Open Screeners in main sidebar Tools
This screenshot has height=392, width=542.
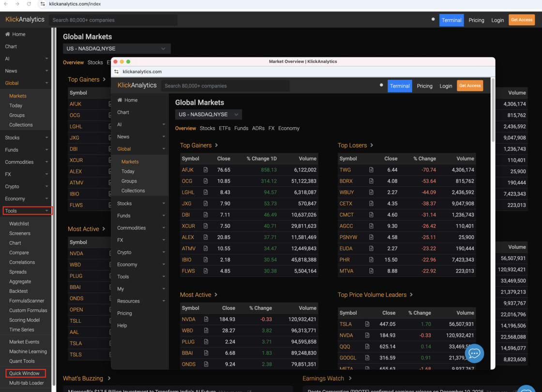point(20,233)
